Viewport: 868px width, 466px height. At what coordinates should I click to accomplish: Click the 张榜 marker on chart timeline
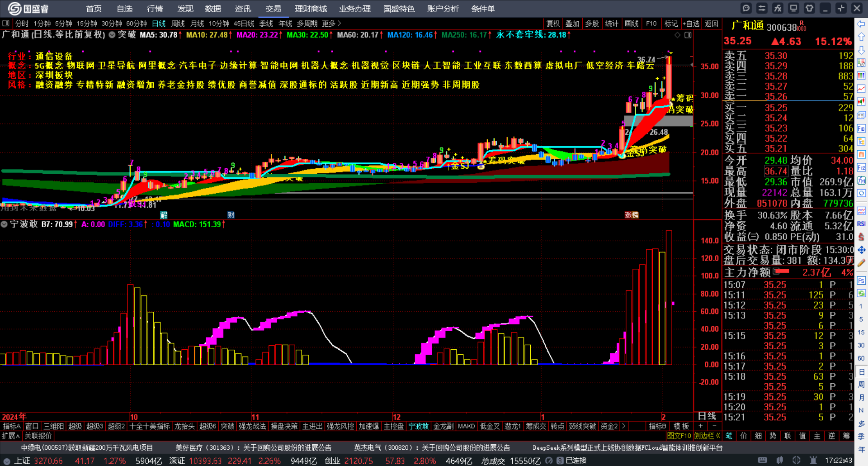tap(632, 215)
